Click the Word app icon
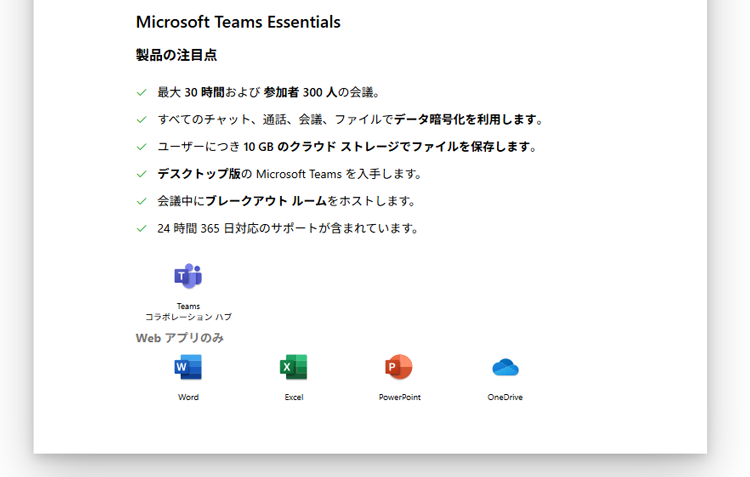750x477 pixels. [x=188, y=367]
